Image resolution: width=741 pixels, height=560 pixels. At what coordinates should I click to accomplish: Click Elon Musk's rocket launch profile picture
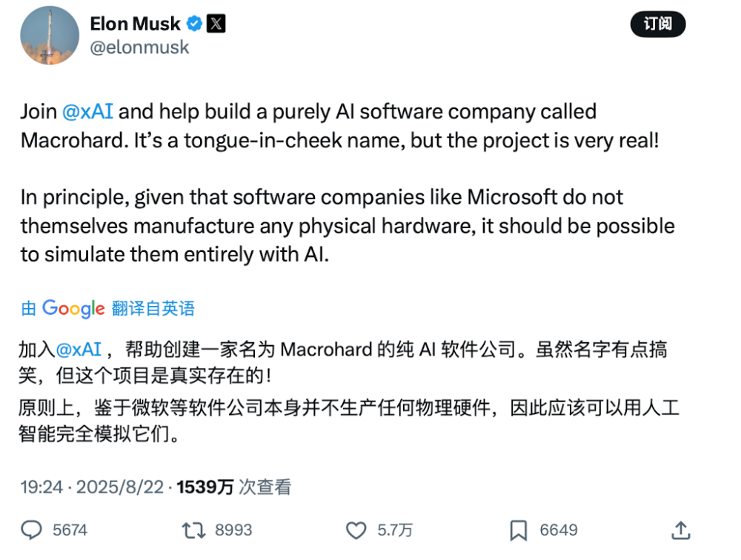[49, 36]
